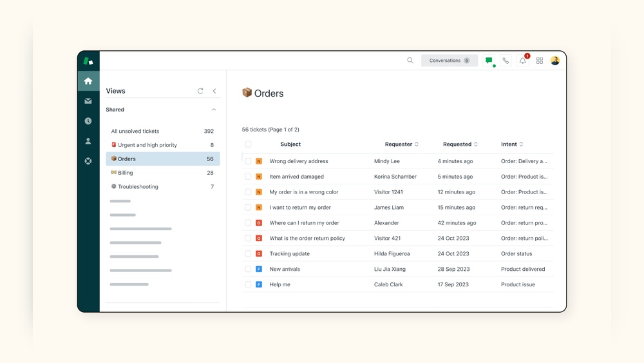Check My order is in a wrong color ticket
The width and height of the screenshot is (644, 363).
pos(248,192)
